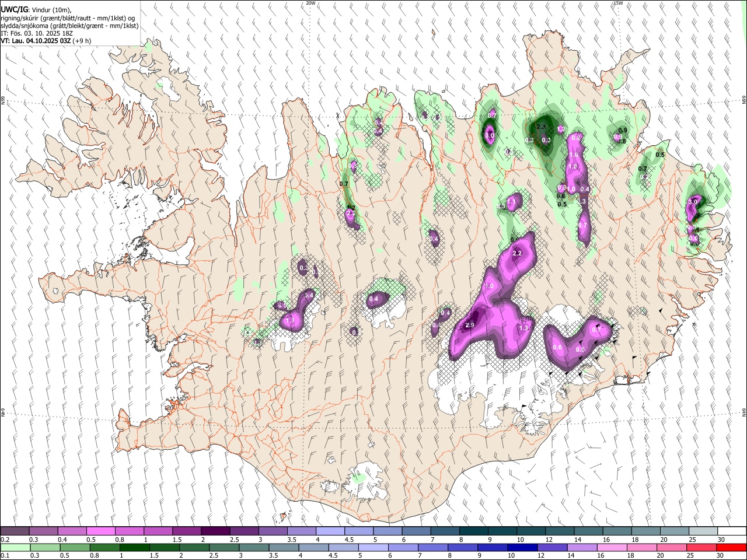Click the bold UWC/IG title text
Screen dimensions: 747x560
(13, 9)
